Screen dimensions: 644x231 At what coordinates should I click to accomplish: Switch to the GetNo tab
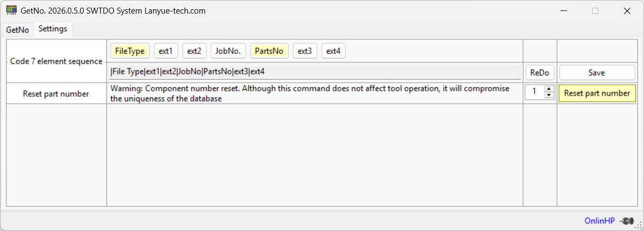(x=17, y=29)
